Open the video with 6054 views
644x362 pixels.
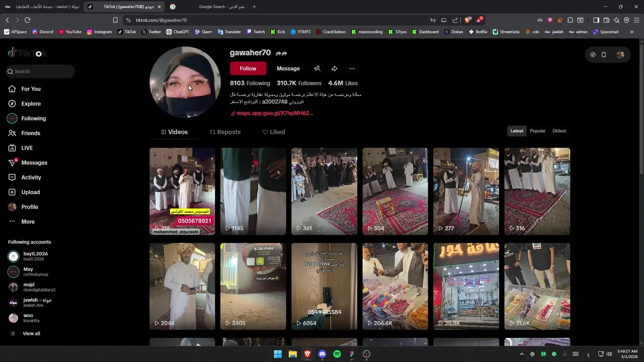point(324,287)
